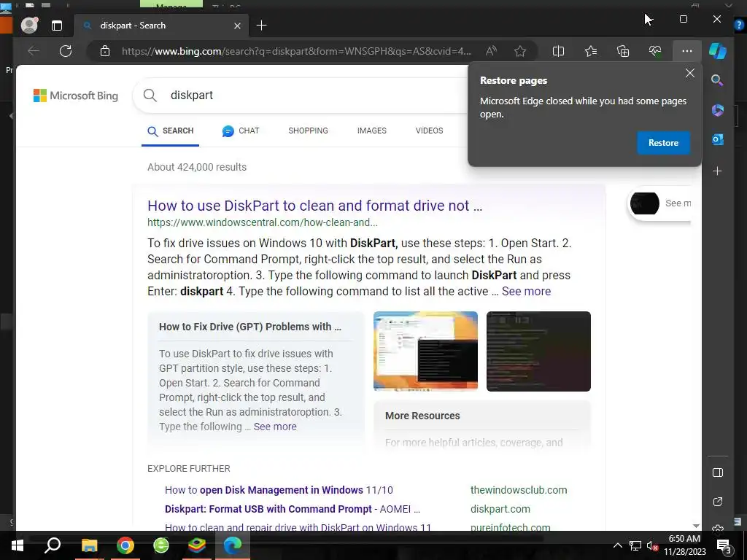Open Settings and more ellipsis menu
This screenshot has width=747, height=560.
pos(687,51)
